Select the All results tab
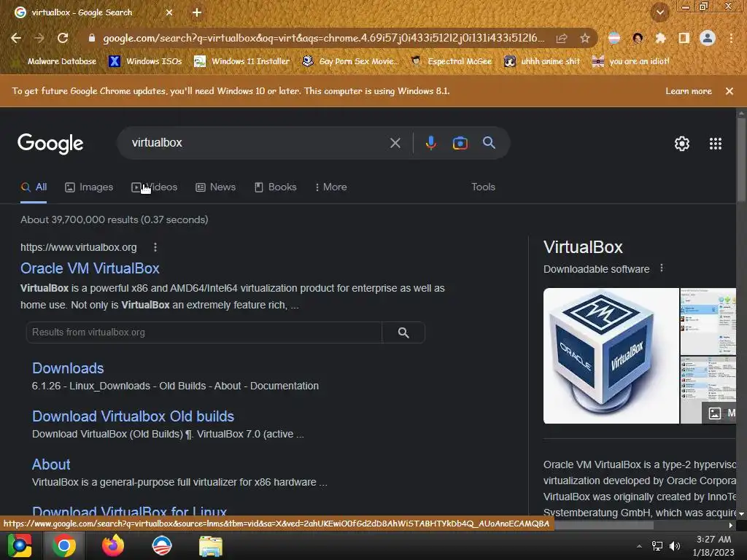Viewport: 747px width, 560px height. (x=34, y=187)
